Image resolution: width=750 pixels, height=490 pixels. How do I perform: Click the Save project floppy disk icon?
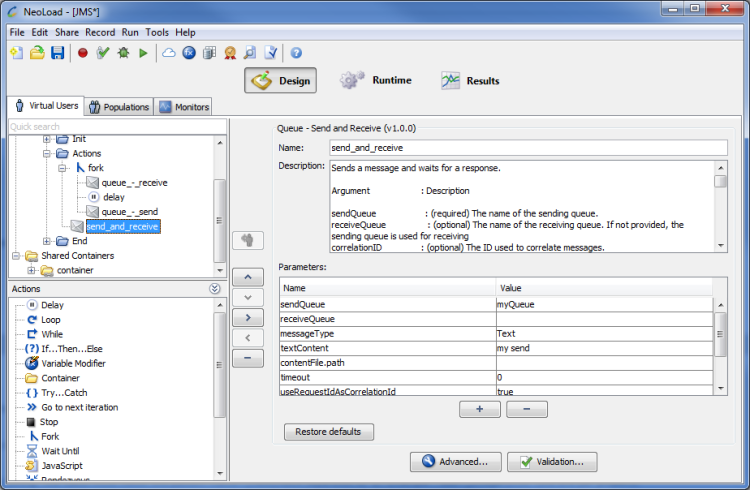[57, 52]
